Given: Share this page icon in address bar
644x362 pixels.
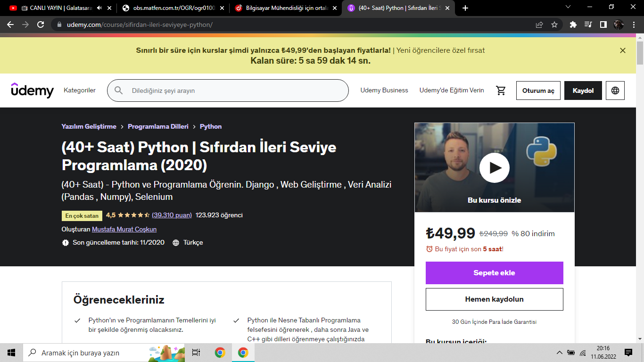Looking at the screenshot, I should pyautogui.click(x=539, y=25).
